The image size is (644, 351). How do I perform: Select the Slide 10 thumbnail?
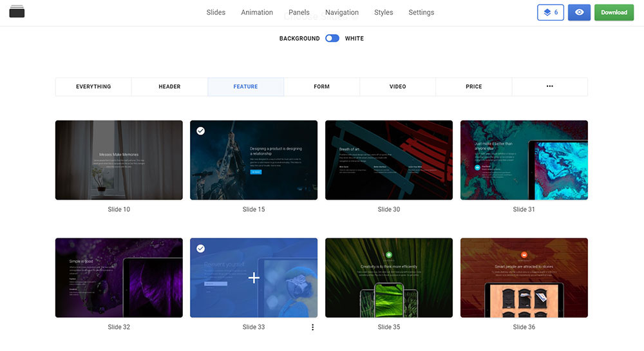point(118,160)
